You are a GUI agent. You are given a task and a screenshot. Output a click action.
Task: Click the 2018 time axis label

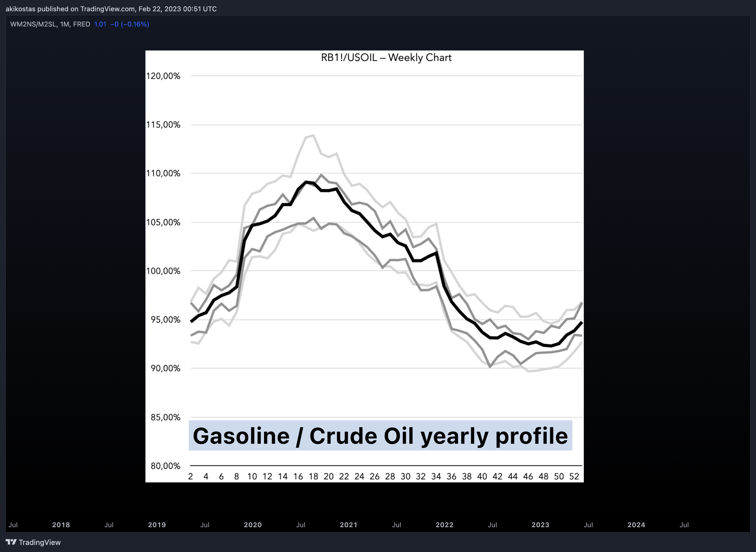pos(61,525)
